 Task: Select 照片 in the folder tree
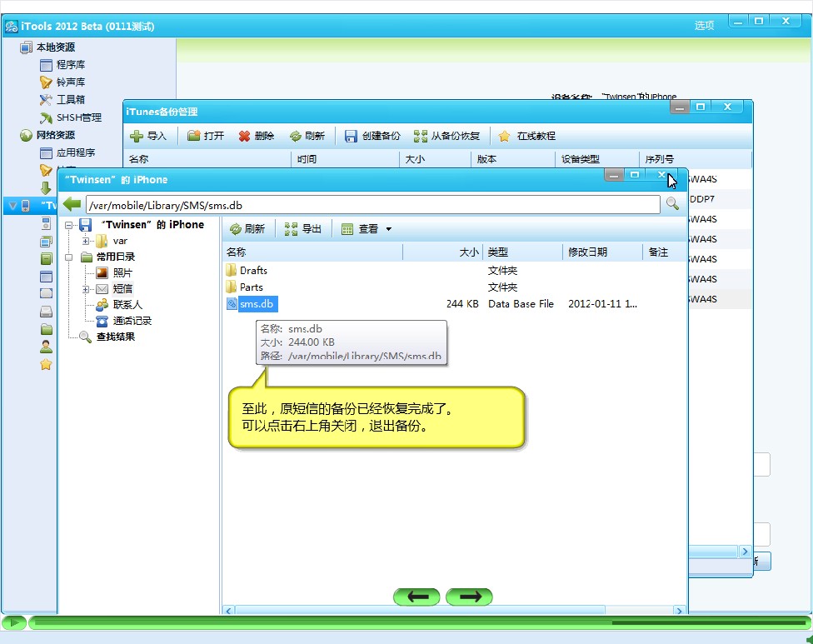122,272
